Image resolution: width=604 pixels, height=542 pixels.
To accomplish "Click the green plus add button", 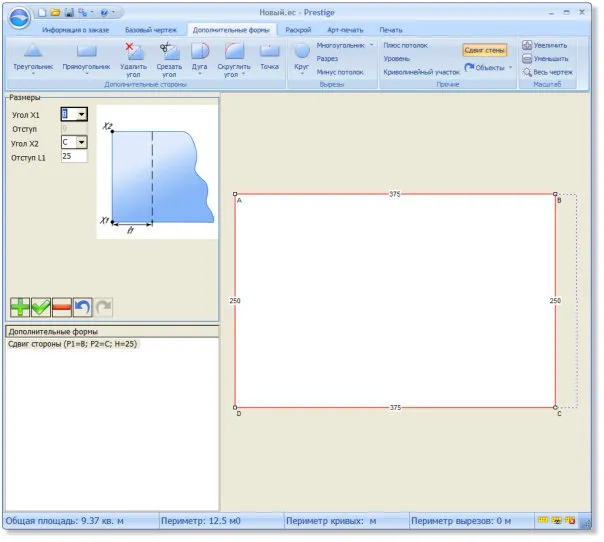I will coord(20,307).
